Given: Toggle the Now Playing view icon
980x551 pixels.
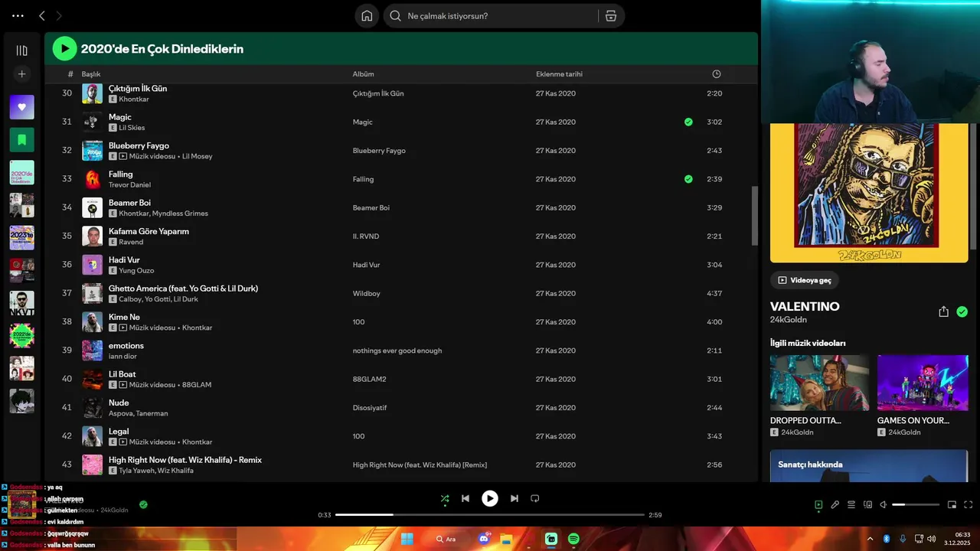Looking at the screenshot, I should 818,505.
